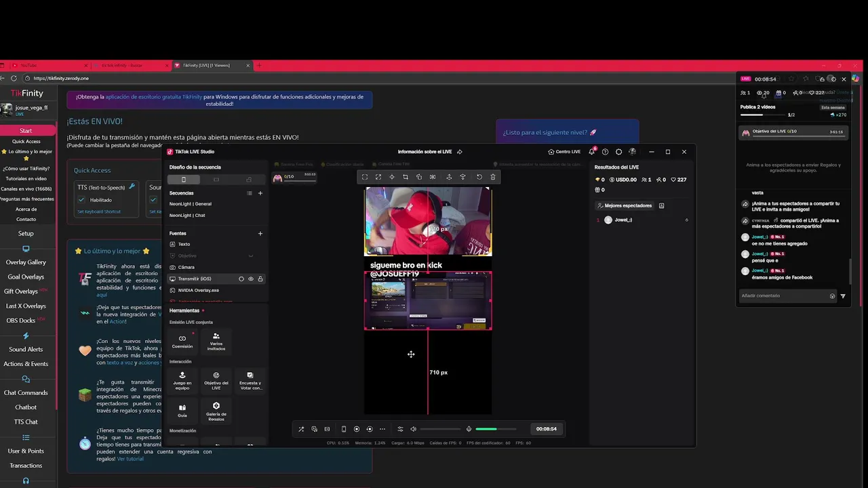Mute the microphone icon in bottom bar
The height and width of the screenshot is (488, 868).
469,429
